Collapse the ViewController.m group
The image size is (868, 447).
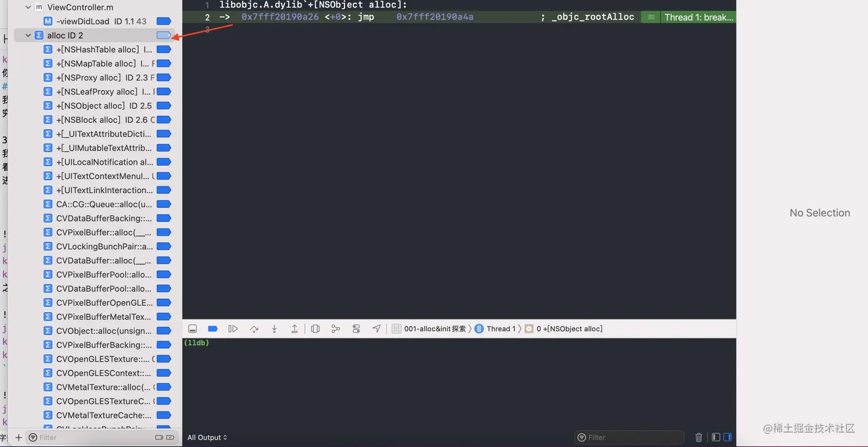28,7
